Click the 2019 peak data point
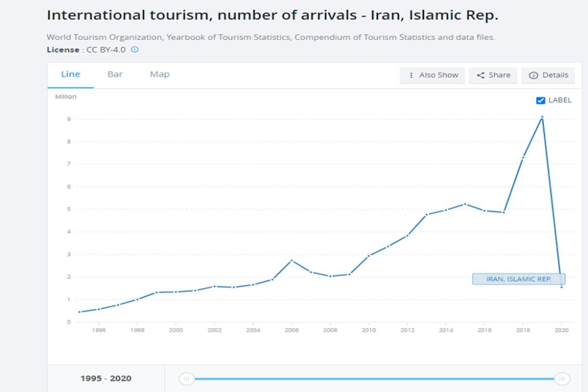 542,118
